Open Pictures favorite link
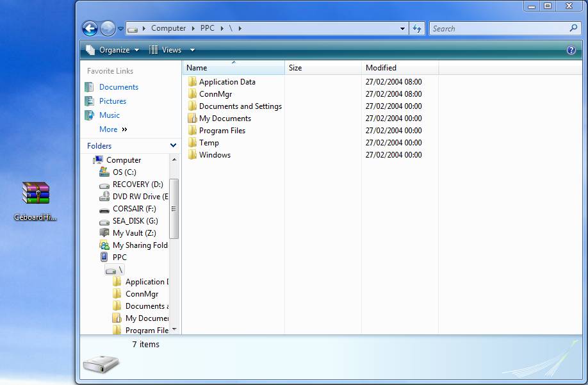 point(113,101)
